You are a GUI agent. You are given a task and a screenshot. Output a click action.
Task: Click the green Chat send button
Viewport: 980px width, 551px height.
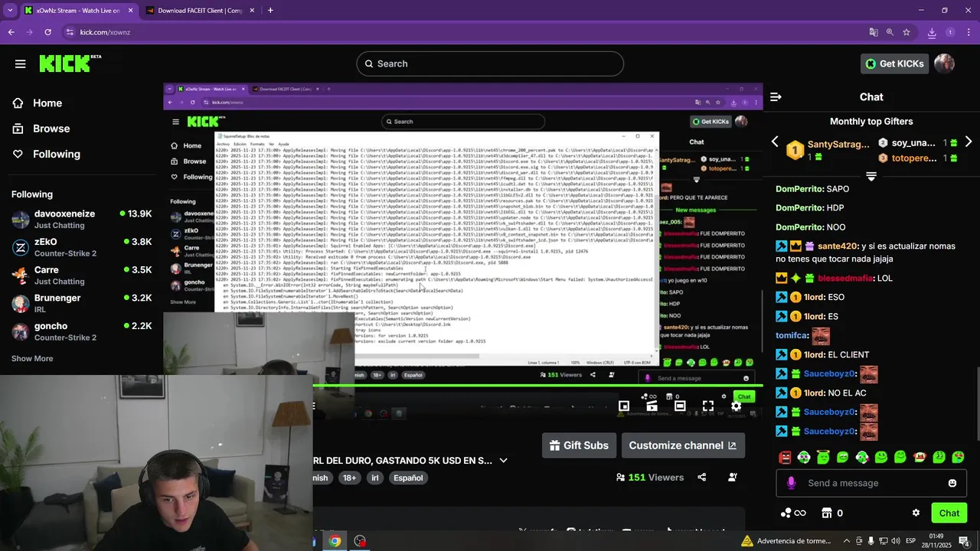tap(949, 513)
